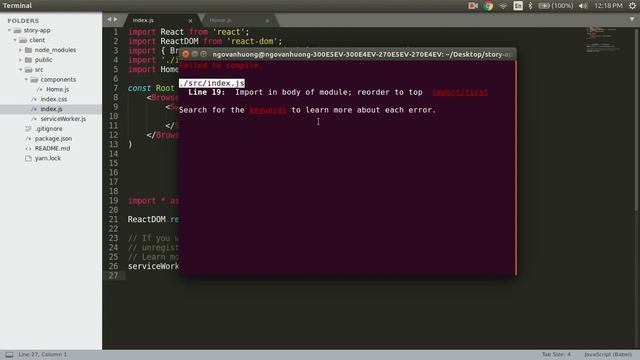Open yarn.lock in the sidebar

47,158
